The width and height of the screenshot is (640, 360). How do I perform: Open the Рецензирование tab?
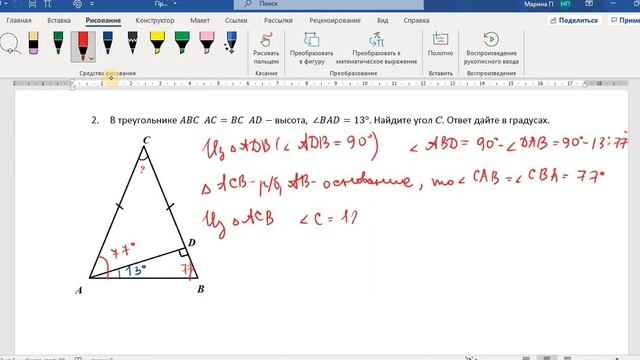[335, 20]
